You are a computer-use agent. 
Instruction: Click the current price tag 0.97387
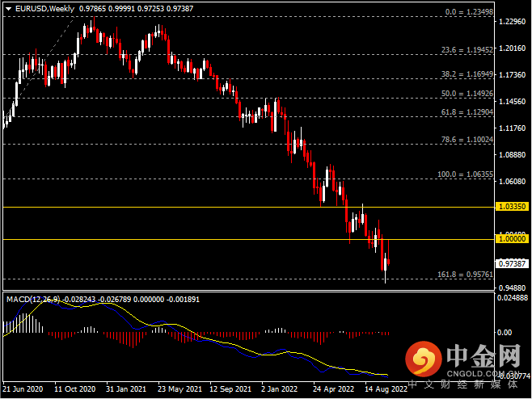point(513,263)
